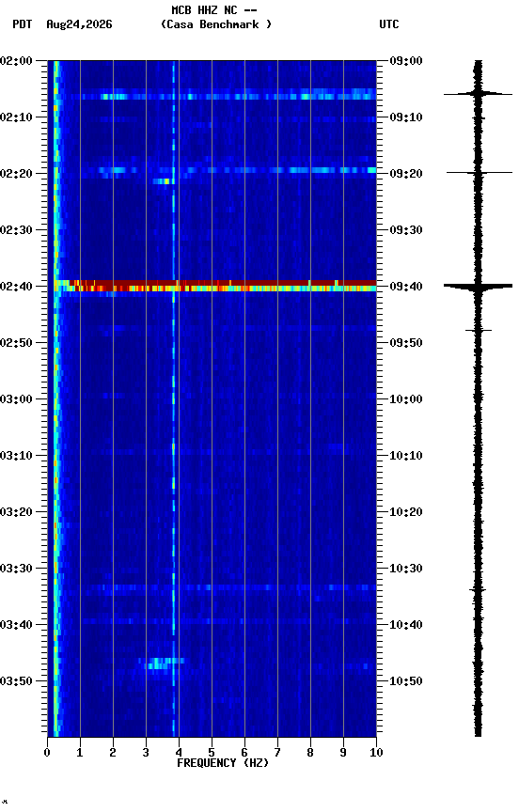Screen dimensions: 519x812
Task: Click frequency axis tick label 8
Action: tap(310, 753)
